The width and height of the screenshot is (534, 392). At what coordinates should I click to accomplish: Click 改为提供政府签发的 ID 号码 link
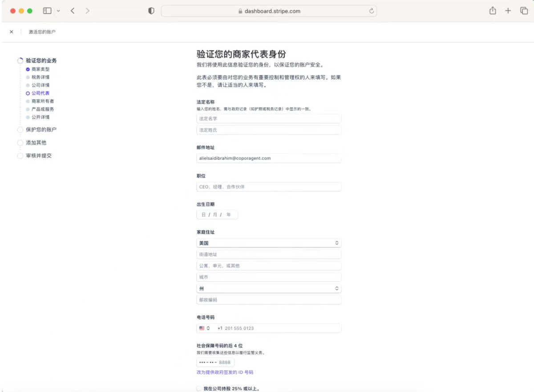[x=225, y=372]
